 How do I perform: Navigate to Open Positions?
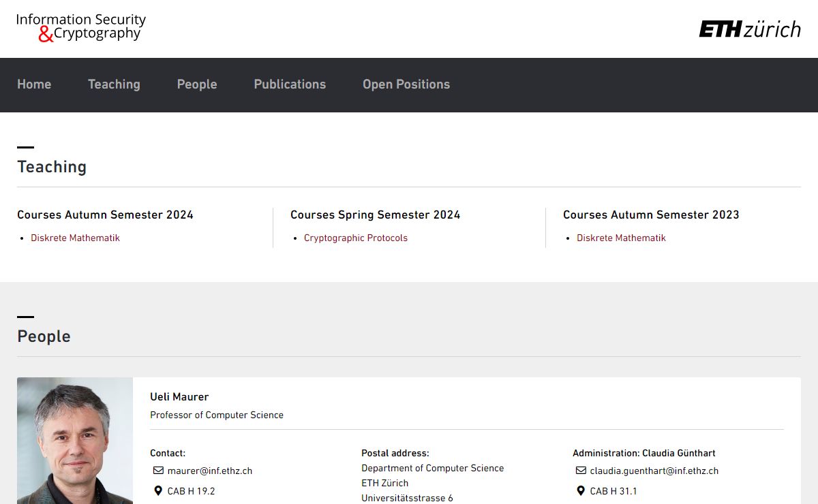tap(406, 84)
